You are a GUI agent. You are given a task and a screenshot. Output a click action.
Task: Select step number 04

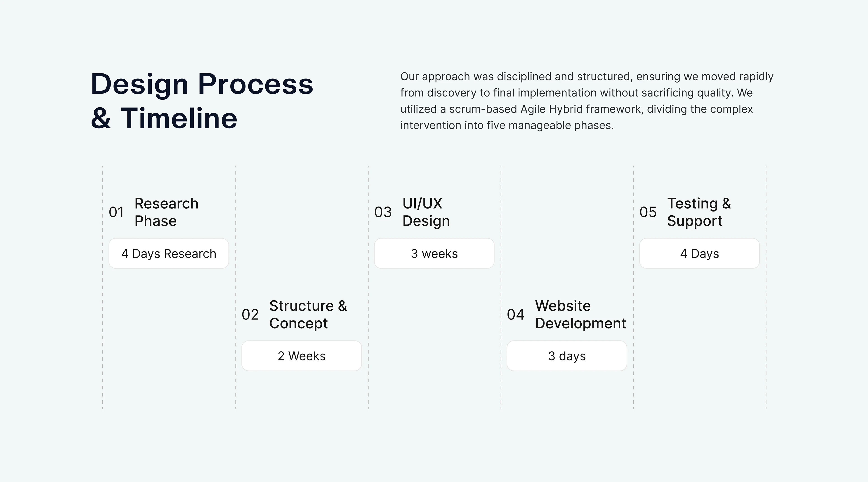pos(516,315)
